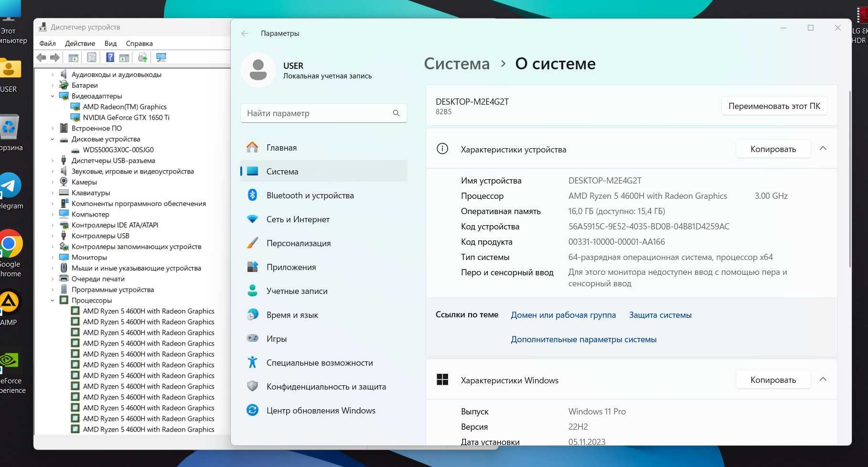Open the Домен или рабочая группа link

coord(563,315)
